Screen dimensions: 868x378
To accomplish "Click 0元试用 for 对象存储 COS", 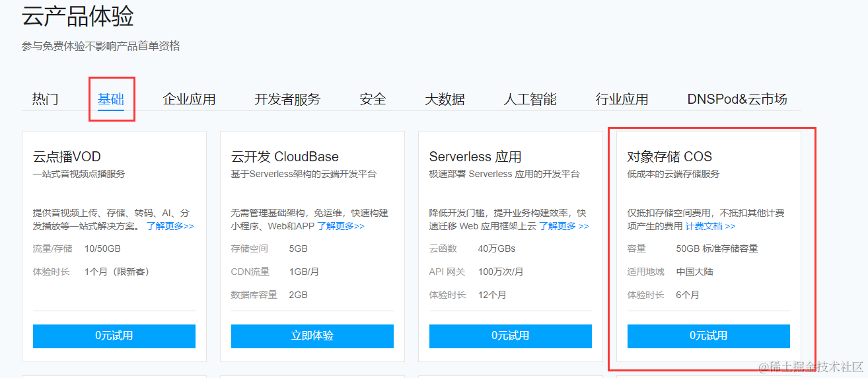I will pos(709,336).
